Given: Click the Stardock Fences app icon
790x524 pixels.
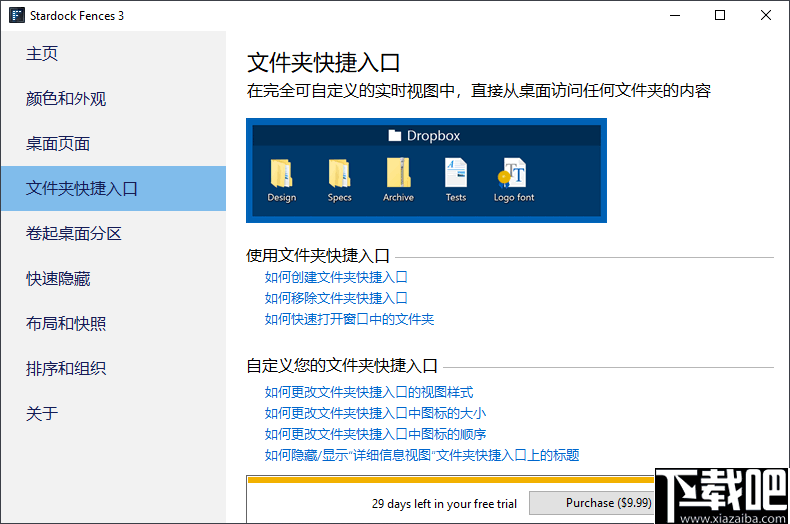Looking at the screenshot, I should click(17, 15).
